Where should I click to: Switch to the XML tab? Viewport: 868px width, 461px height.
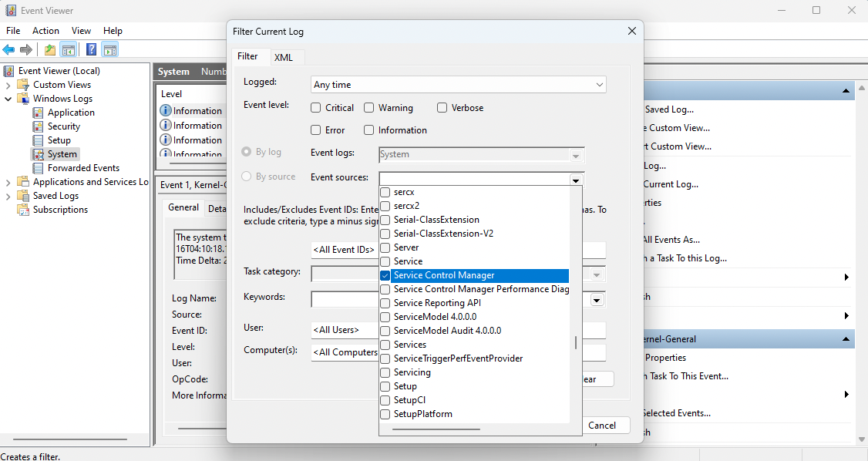pos(283,58)
